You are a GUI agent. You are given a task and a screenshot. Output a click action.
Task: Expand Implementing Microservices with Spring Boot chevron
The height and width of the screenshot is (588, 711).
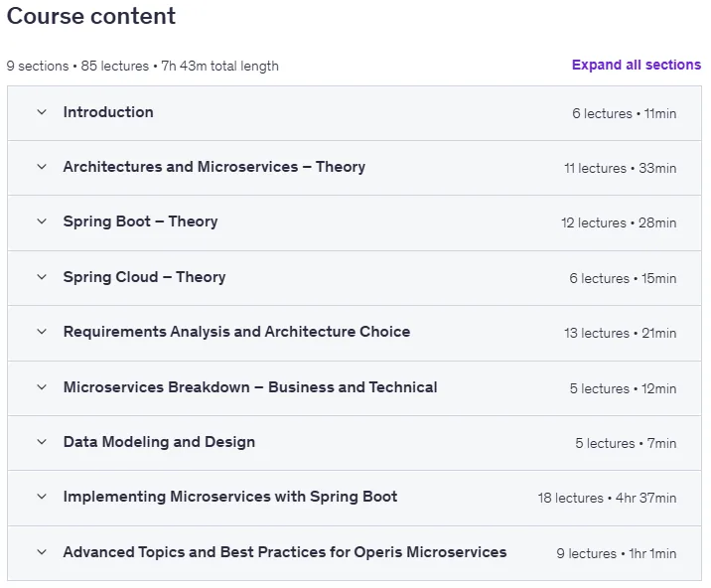pyautogui.click(x=42, y=497)
